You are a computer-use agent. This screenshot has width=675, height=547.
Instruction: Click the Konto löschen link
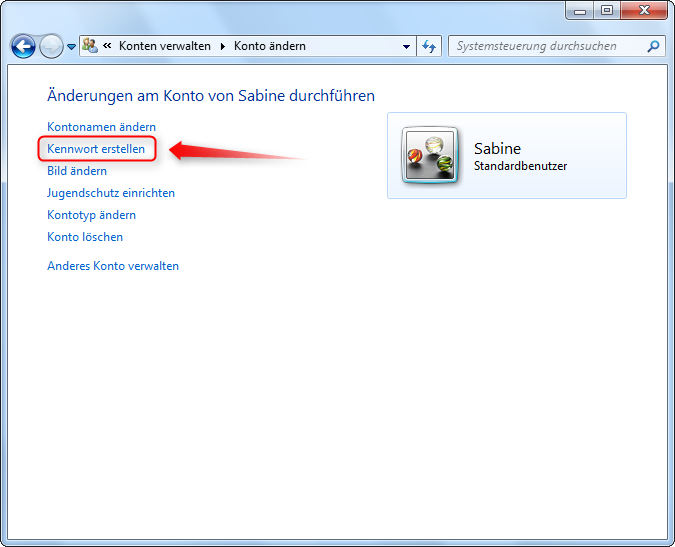click(85, 237)
